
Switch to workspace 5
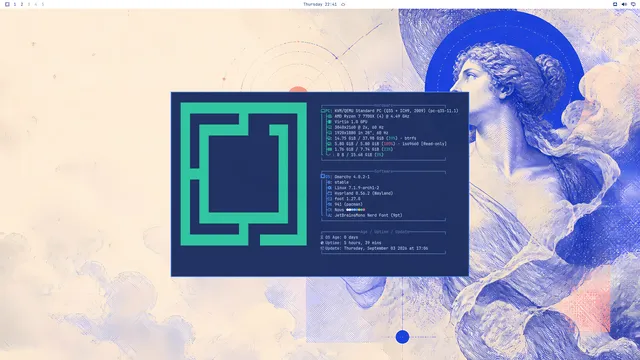click(x=42, y=4)
